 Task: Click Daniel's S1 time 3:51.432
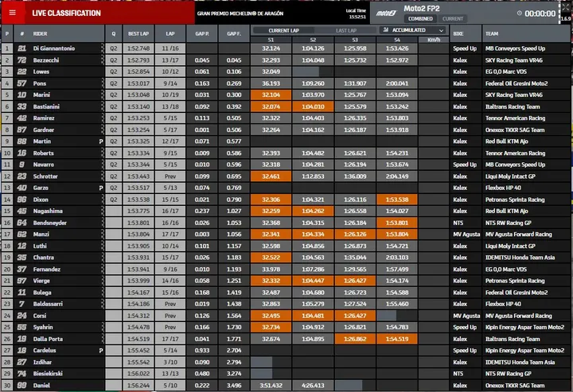(271, 386)
